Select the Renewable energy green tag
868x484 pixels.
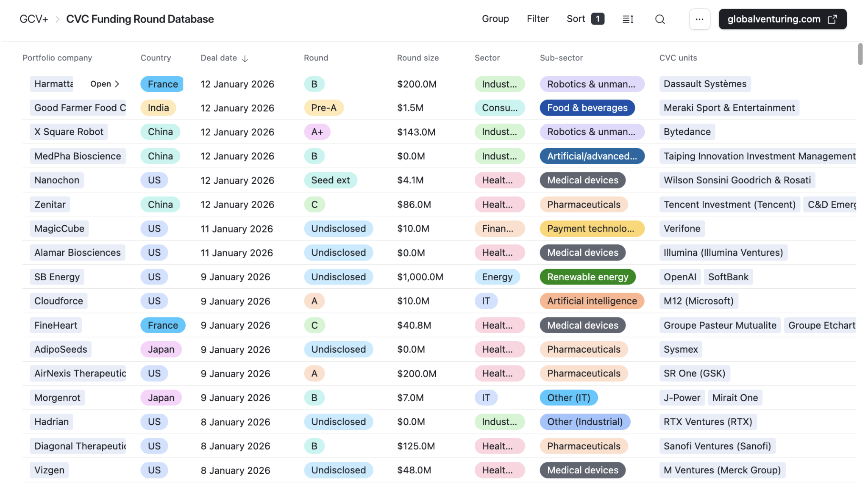[x=587, y=277]
